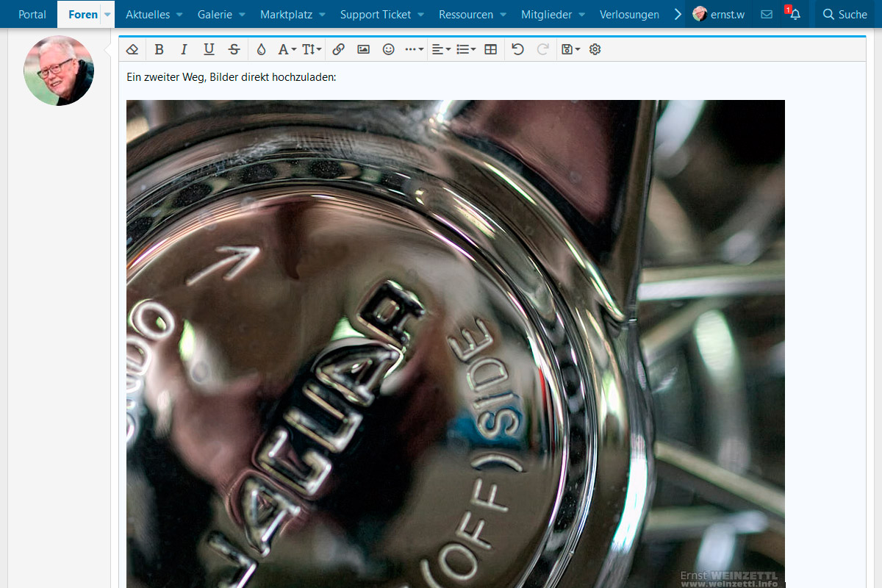Open the Galerie menu
The width and height of the screenshot is (882, 588).
point(221,14)
